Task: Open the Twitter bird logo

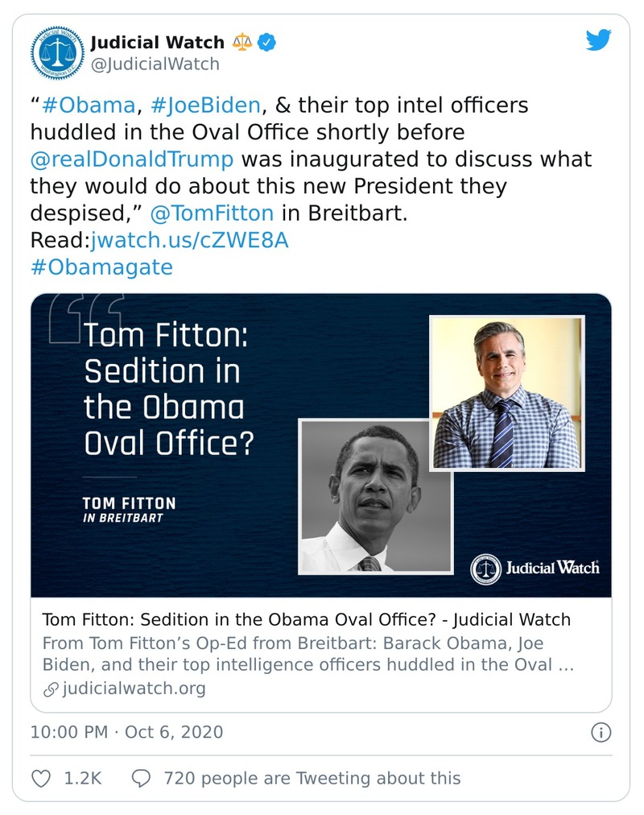Action: click(x=598, y=40)
